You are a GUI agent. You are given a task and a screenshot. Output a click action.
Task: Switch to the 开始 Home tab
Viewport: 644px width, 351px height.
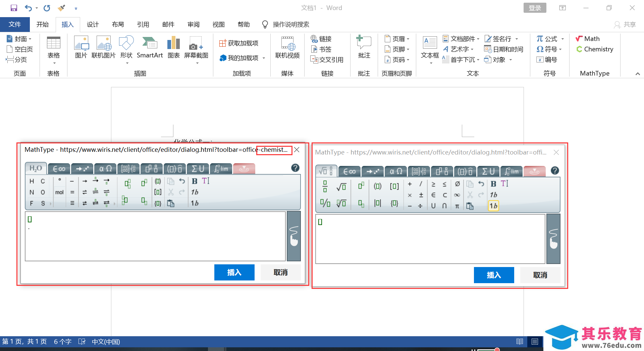tap(43, 25)
